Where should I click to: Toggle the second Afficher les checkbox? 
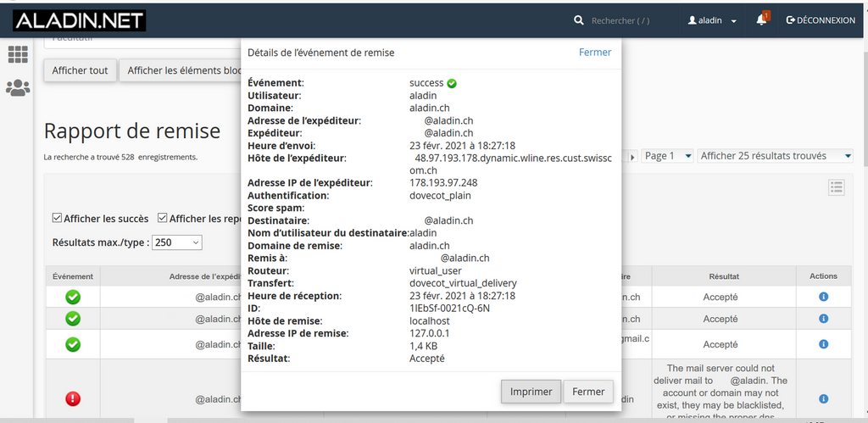(163, 218)
